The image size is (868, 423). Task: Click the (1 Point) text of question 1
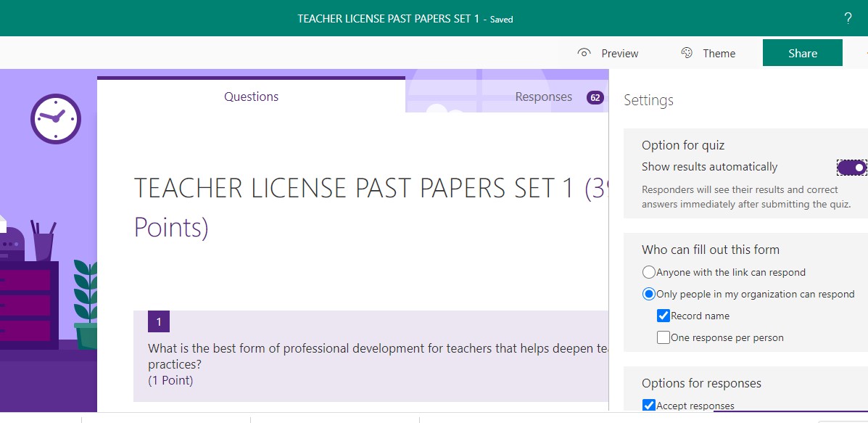pyautogui.click(x=170, y=380)
